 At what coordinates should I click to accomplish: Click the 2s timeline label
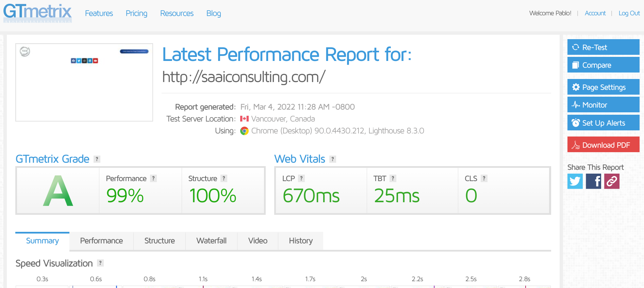[364, 279]
